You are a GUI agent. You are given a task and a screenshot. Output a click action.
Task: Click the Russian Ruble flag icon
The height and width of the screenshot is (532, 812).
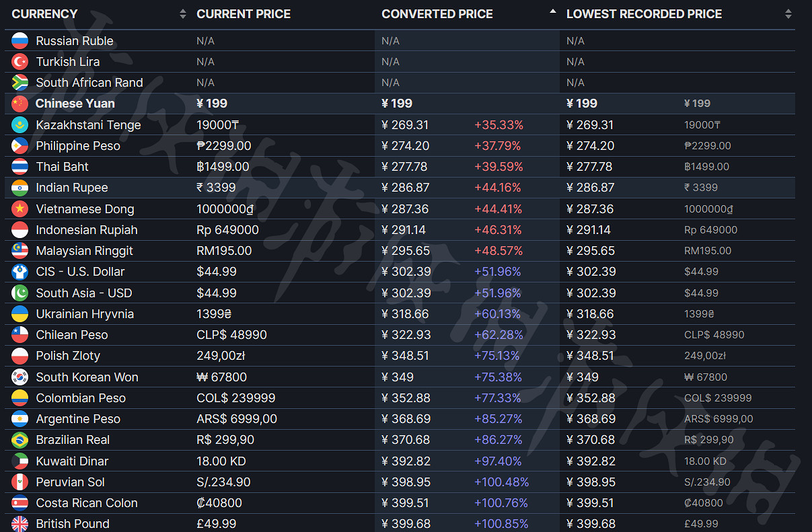20,41
